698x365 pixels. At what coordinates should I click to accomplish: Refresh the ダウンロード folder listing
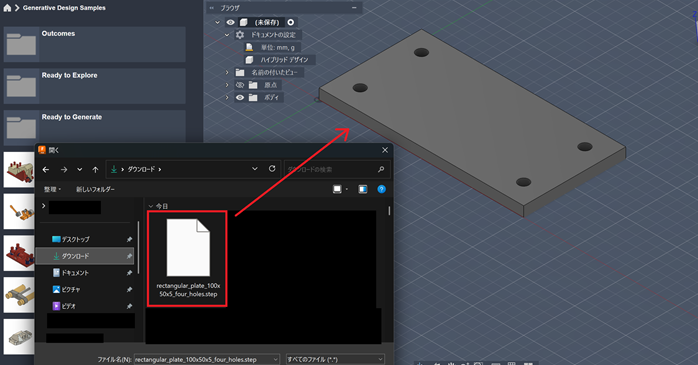272,169
